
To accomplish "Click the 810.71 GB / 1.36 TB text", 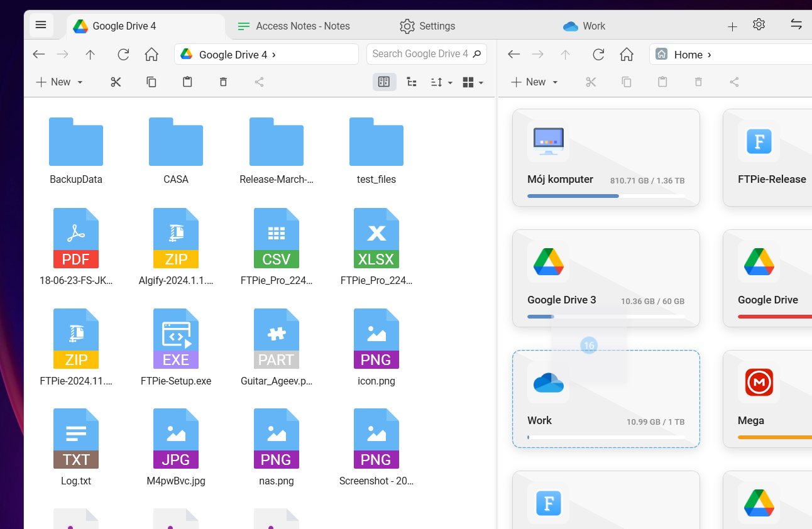I will tap(647, 181).
